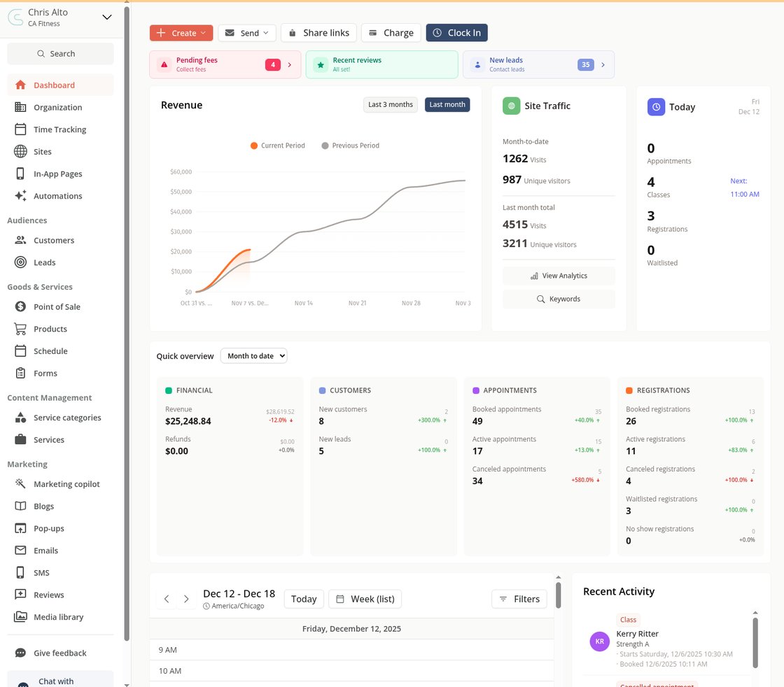This screenshot has width=784, height=687.
Task: Open the Dashboard home icon
Action: pos(20,85)
